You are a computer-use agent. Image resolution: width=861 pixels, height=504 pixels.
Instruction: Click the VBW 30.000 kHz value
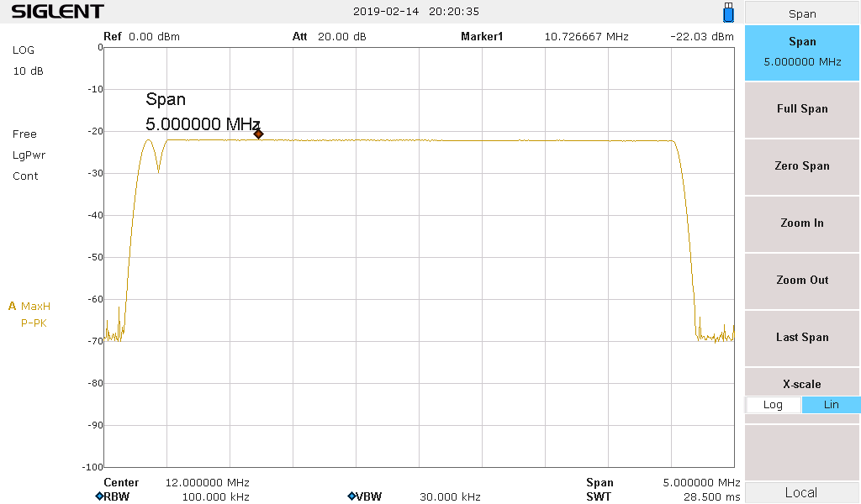[x=450, y=497]
